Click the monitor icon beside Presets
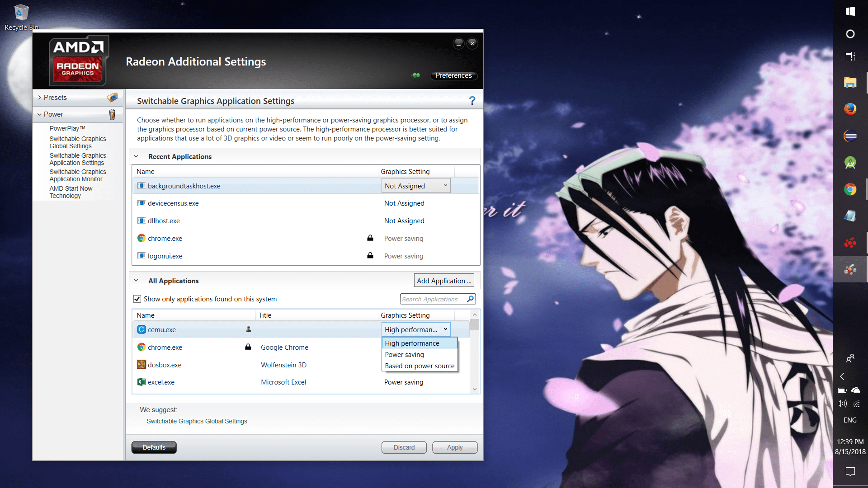 (112, 97)
